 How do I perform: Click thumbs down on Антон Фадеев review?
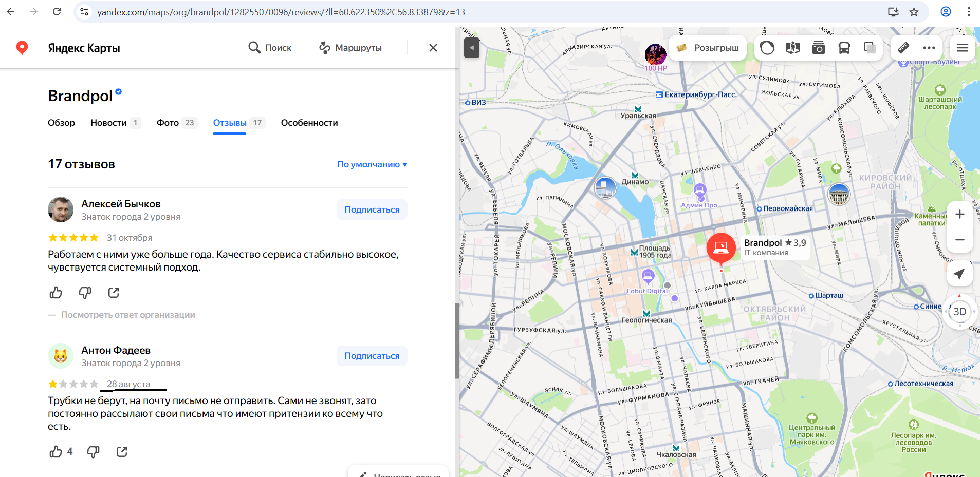(93, 452)
